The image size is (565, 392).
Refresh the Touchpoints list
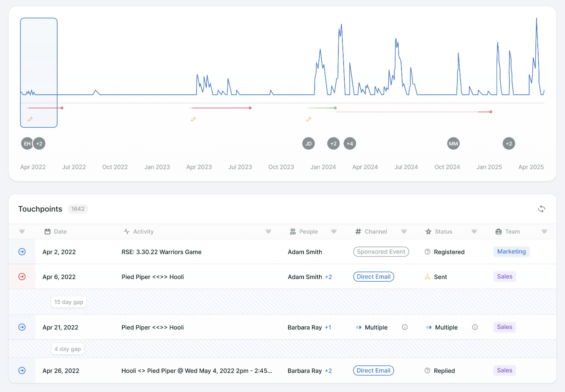pyautogui.click(x=542, y=209)
